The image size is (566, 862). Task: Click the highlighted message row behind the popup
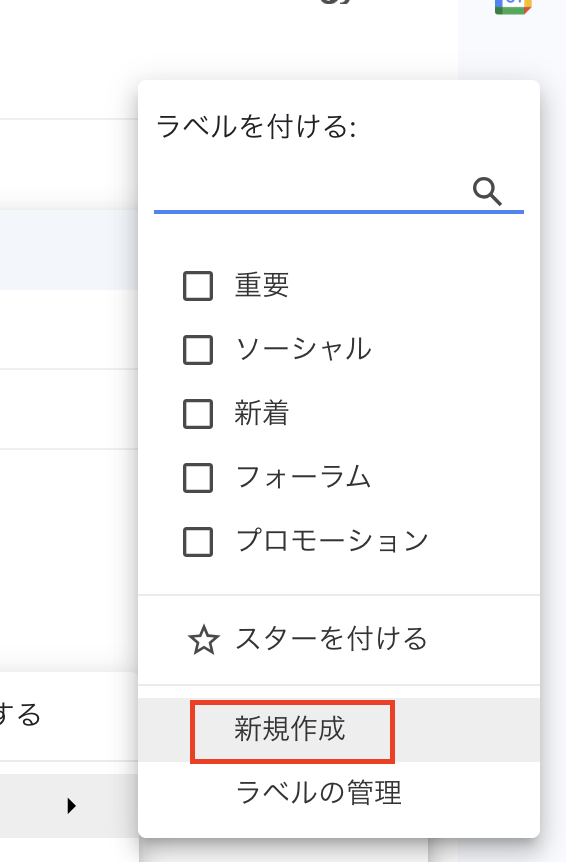click(69, 250)
